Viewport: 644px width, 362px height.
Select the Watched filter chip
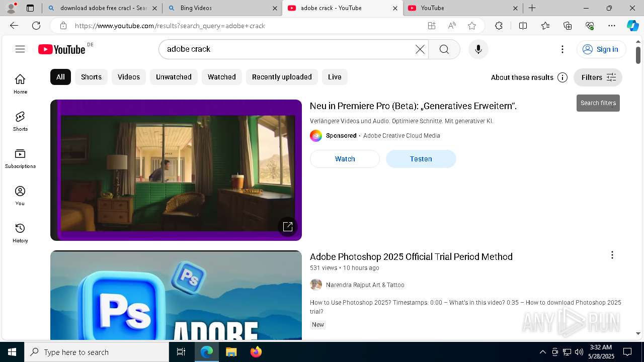coord(222,77)
